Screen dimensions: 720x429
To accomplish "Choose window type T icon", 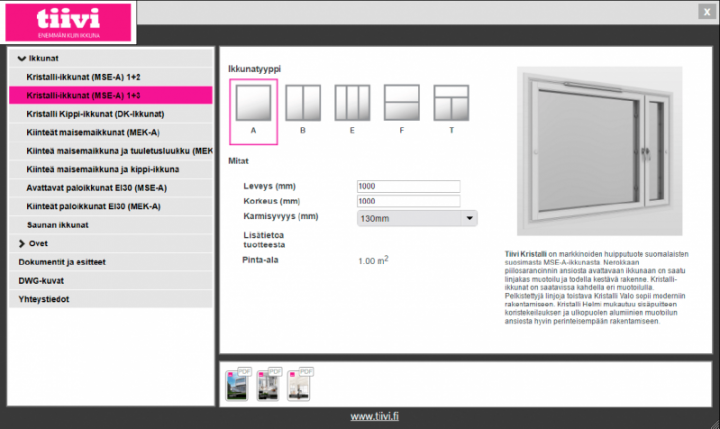I will coord(451,104).
